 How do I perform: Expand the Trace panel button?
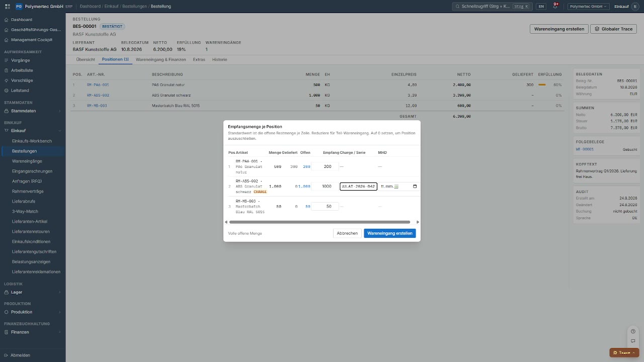tap(624, 352)
